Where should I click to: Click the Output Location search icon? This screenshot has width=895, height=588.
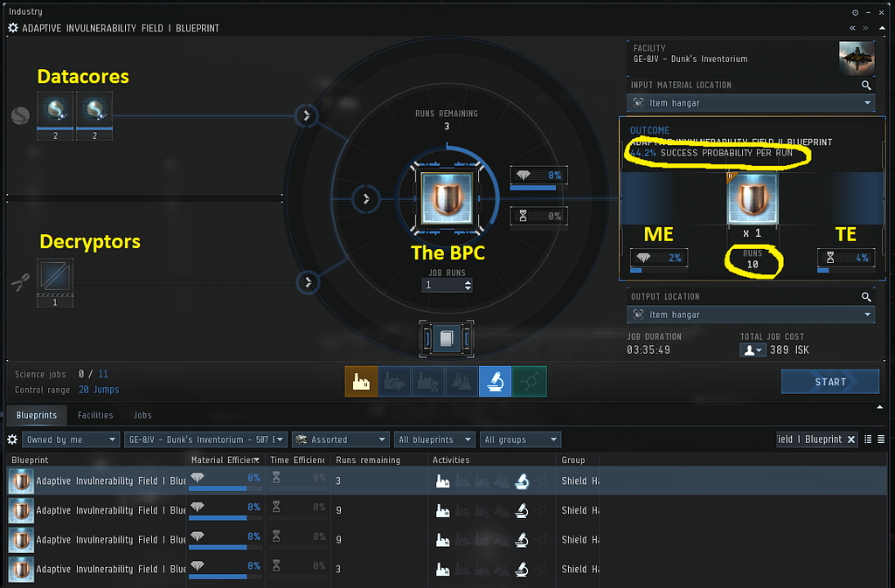(x=866, y=296)
